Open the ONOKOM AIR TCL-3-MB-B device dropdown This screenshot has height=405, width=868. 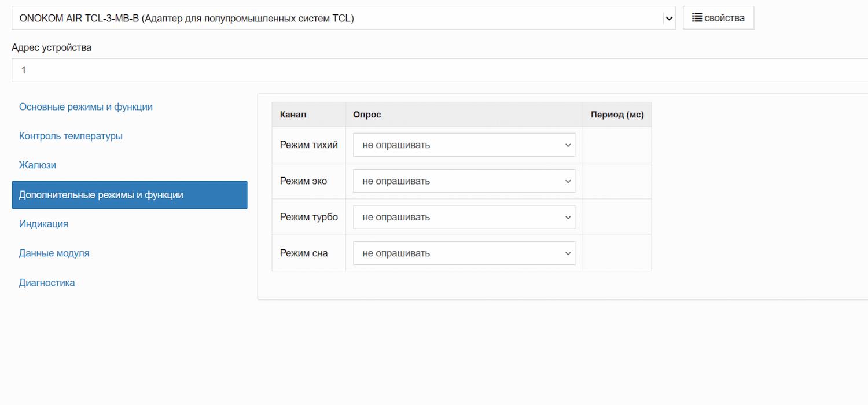343,18
